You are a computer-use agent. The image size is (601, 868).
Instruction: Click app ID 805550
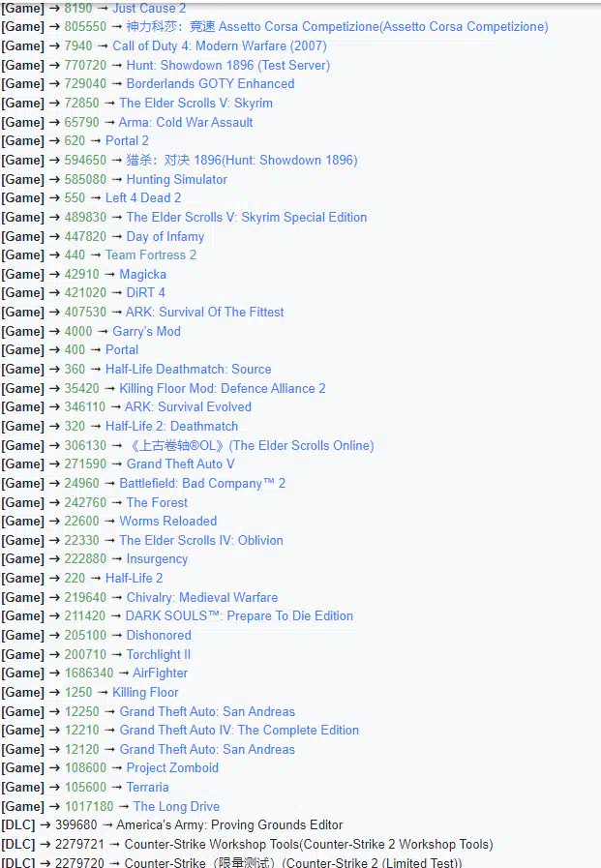85,26
